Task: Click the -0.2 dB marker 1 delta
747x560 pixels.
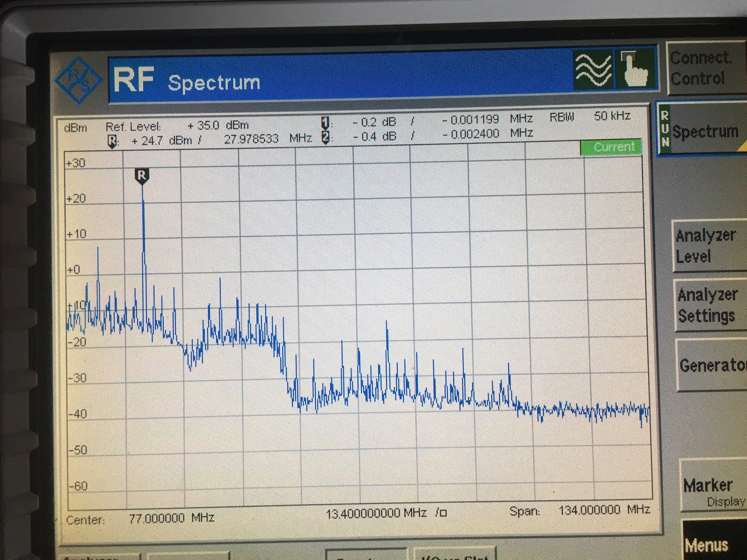Action: [x=374, y=122]
